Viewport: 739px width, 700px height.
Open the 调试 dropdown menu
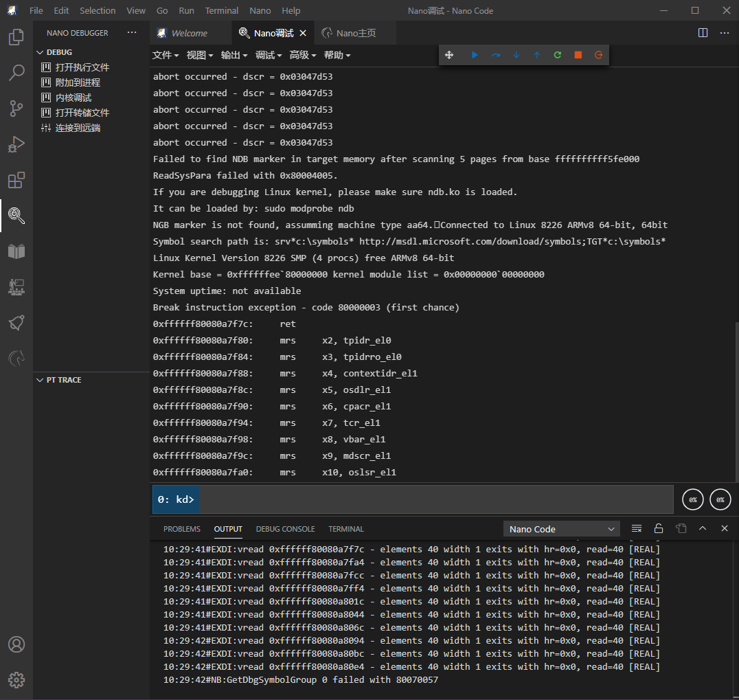point(269,55)
